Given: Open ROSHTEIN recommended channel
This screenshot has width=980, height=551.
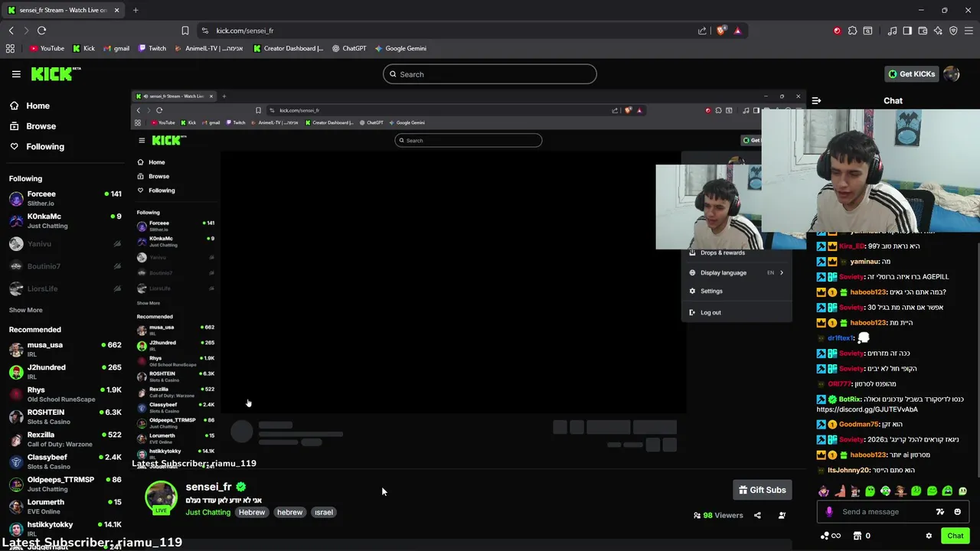Looking at the screenshot, I should click(x=65, y=416).
